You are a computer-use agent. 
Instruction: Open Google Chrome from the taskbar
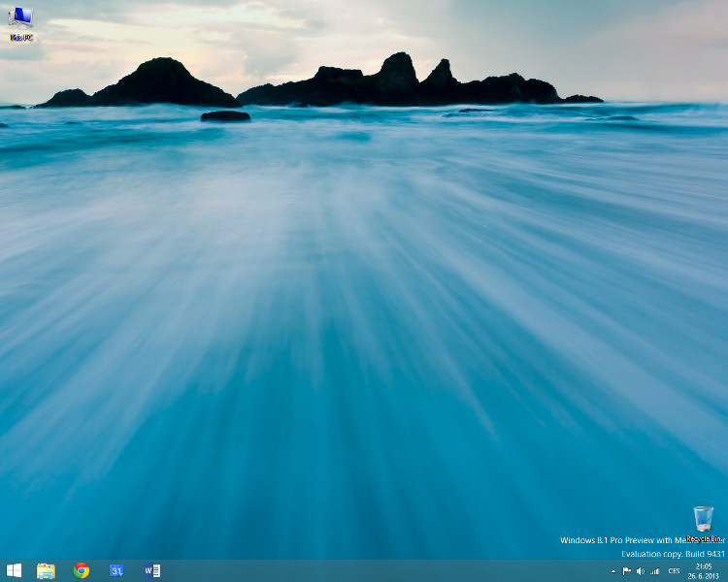[x=82, y=570]
